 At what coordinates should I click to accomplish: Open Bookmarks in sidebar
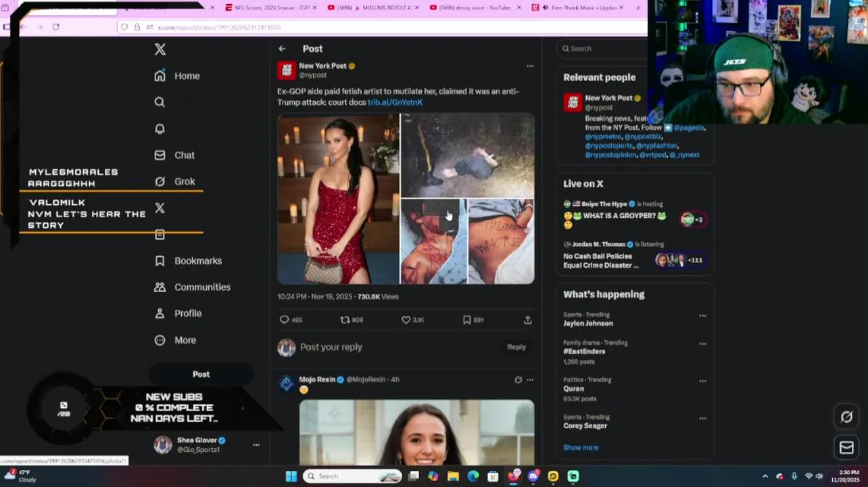click(x=188, y=260)
